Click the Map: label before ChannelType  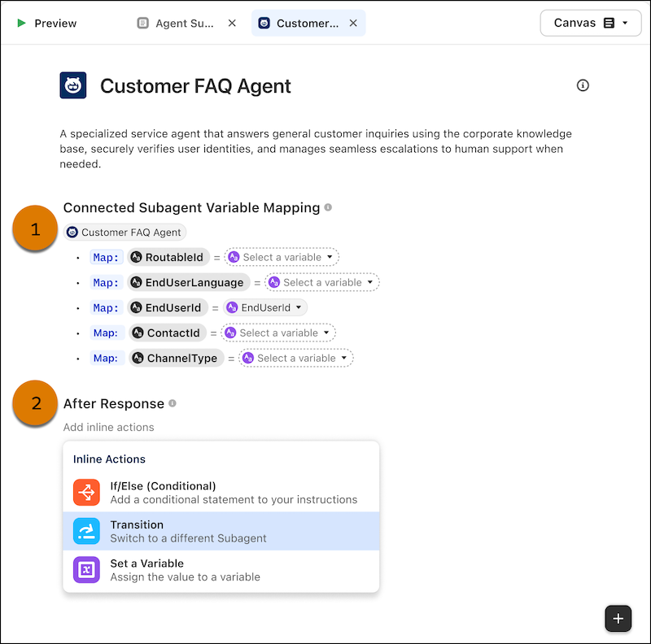pos(107,358)
